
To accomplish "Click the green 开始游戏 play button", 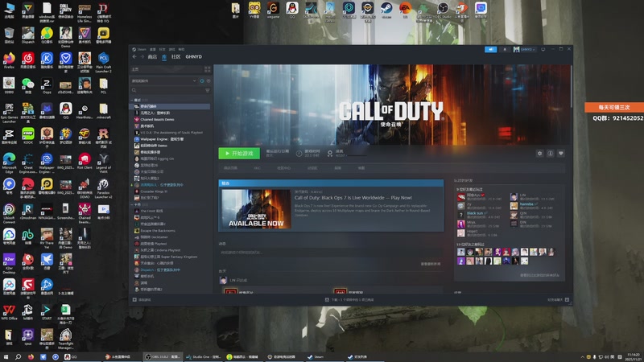I will (239, 154).
